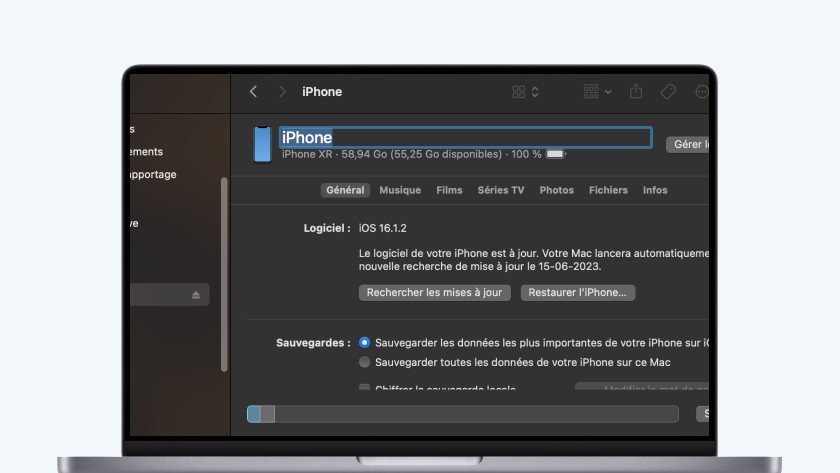Open the icon view switcher
840x473 pixels.
click(x=525, y=92)
